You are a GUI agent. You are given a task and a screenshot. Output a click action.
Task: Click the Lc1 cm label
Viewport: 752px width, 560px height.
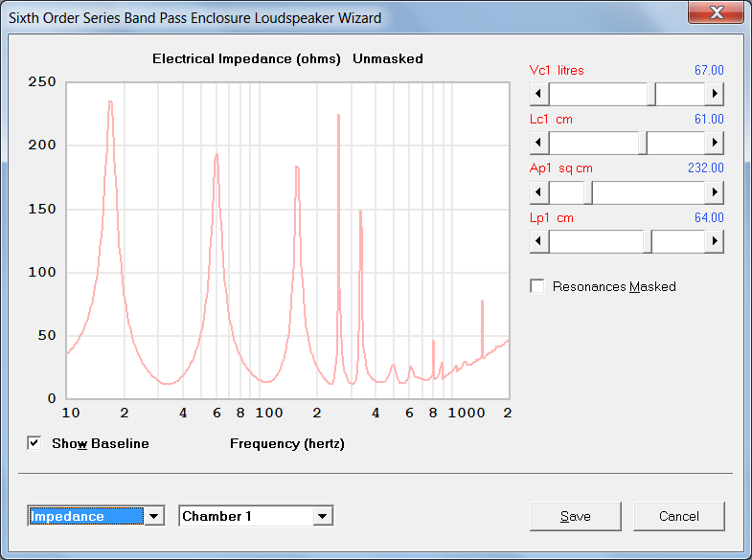(551, 120)
